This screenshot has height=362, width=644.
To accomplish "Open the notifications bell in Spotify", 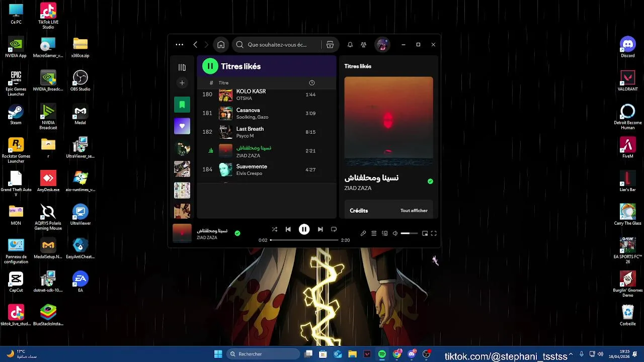I will (350, 45).
